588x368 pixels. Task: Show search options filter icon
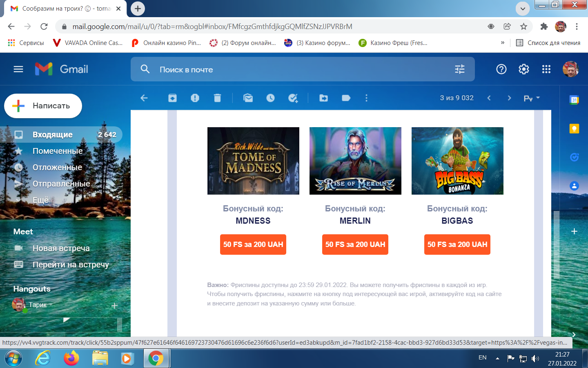(460, 69)
